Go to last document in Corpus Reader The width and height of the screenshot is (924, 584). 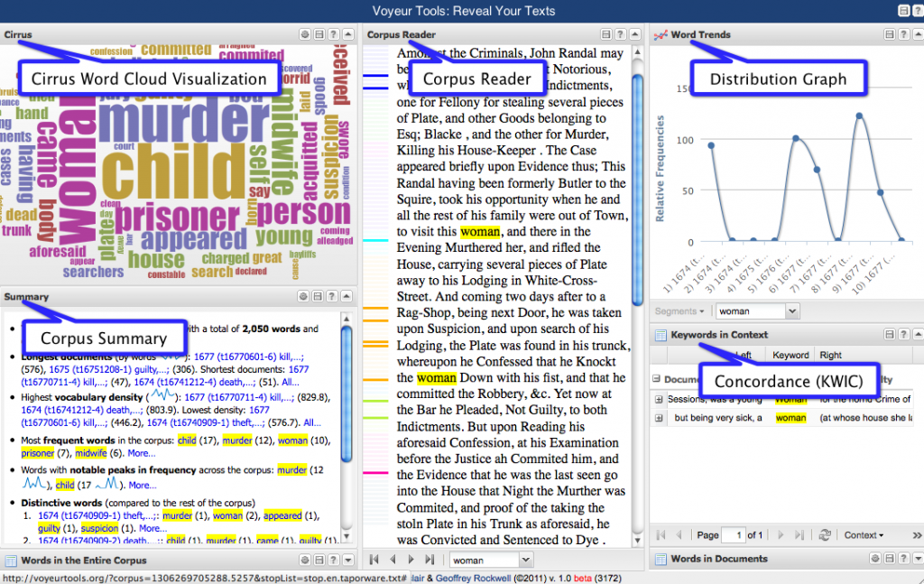[x=430, y=560]
